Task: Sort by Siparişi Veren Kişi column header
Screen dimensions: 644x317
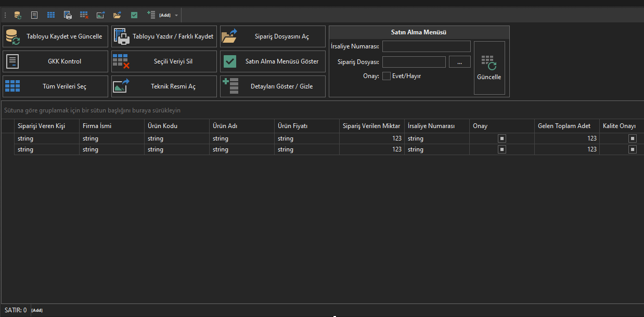Action: (x=47, y=126)
